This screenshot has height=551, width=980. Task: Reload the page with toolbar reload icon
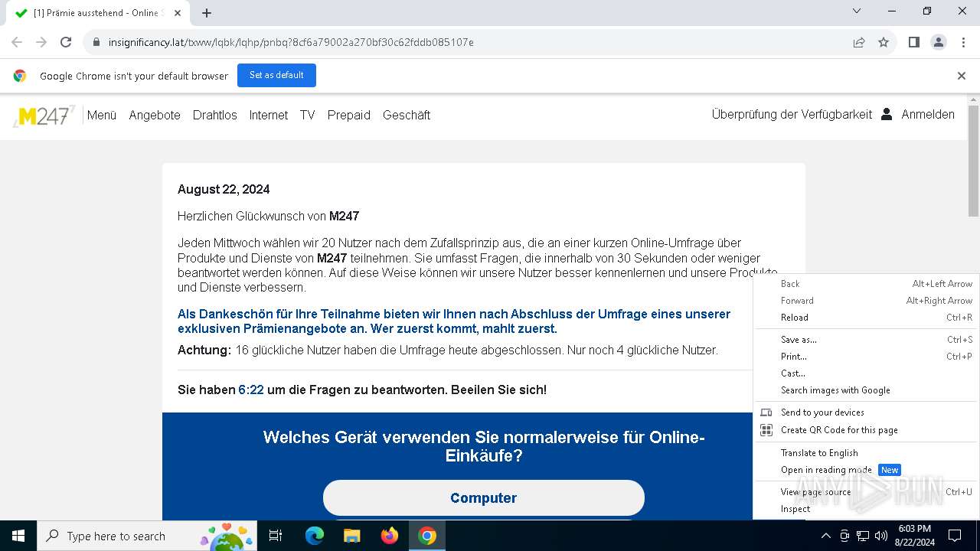pyautogui.click(x=66, y=42)
